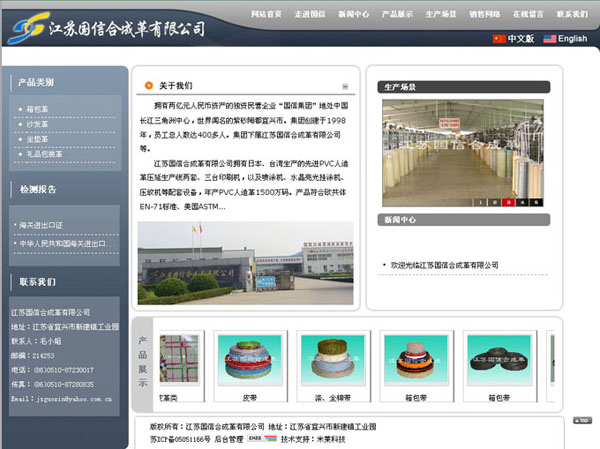Show slide 1 in 生产场景 slideshow
The height and width of the screenshot is (449, 600).
pos(481,202)
